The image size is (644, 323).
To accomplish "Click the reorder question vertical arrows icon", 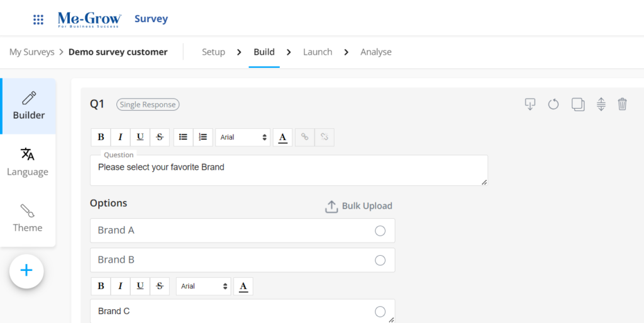I will pos(601,104).
